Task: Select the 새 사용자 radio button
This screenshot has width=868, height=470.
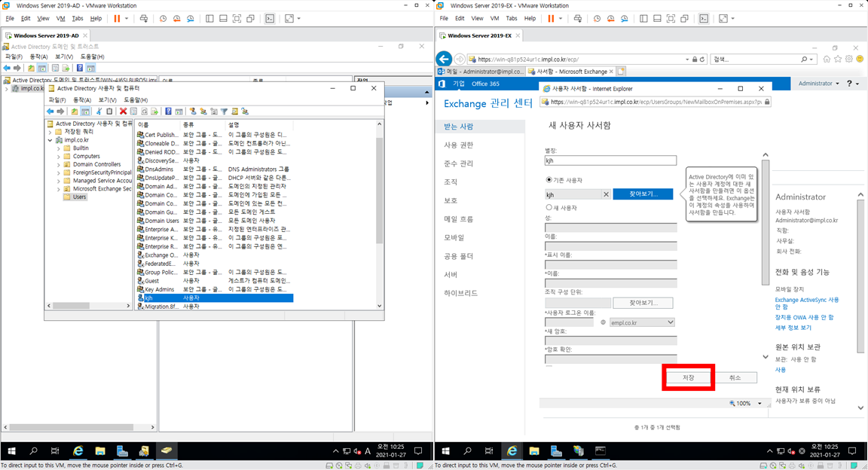Action: coord(549,208)
